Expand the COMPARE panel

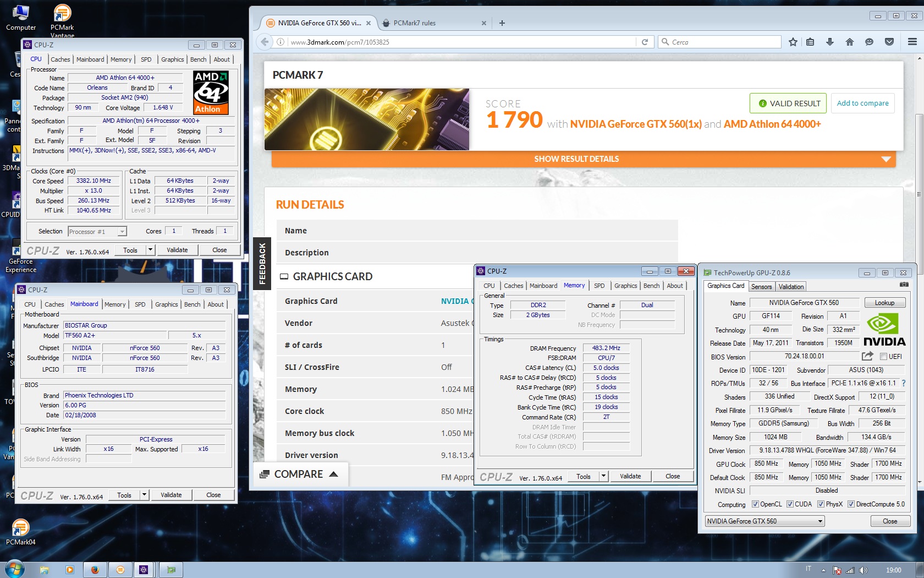coord(301,474)
